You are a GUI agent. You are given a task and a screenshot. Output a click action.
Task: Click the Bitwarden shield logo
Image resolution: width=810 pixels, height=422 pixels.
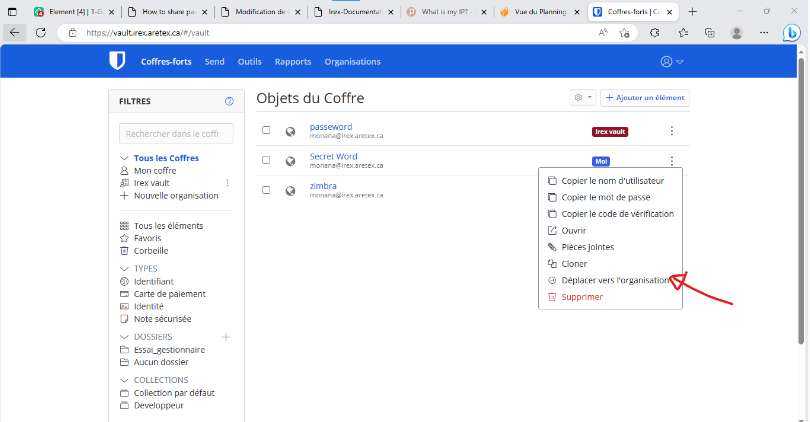[117, 61]
